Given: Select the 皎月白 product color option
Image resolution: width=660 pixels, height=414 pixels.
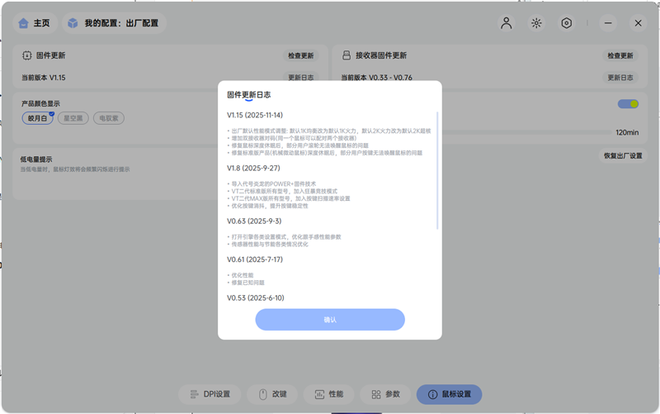Looking at the screenshot, I should (38, 118).
